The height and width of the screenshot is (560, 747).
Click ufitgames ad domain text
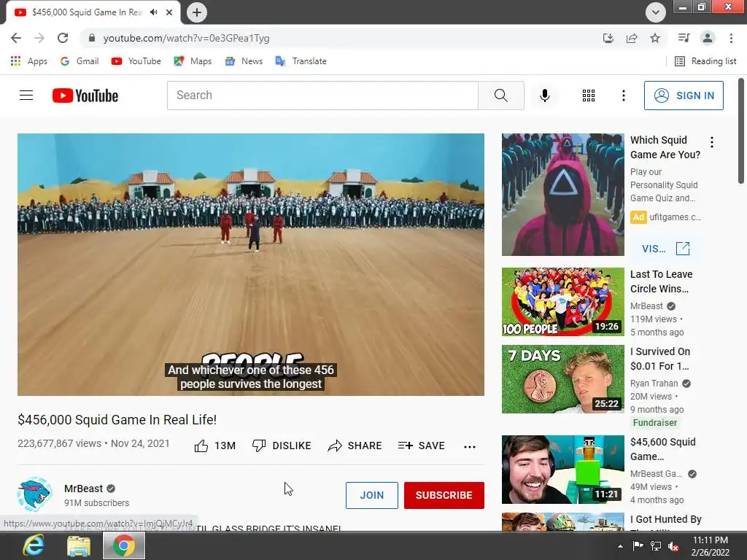[675, 217]
